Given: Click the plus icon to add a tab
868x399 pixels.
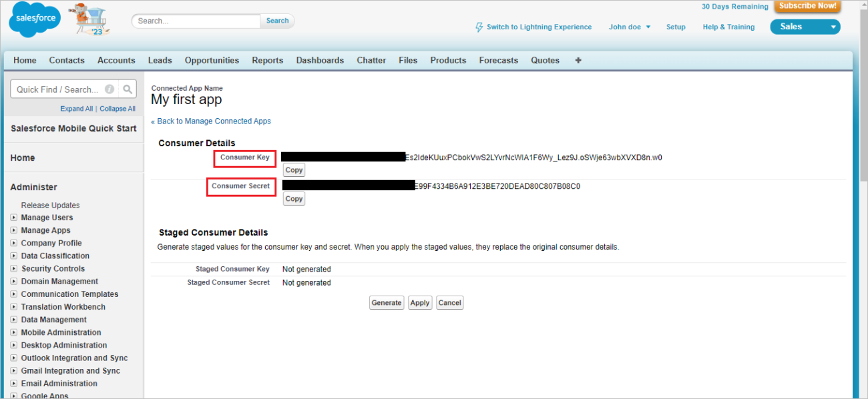Looking at the screenshot, I should 578,60.
